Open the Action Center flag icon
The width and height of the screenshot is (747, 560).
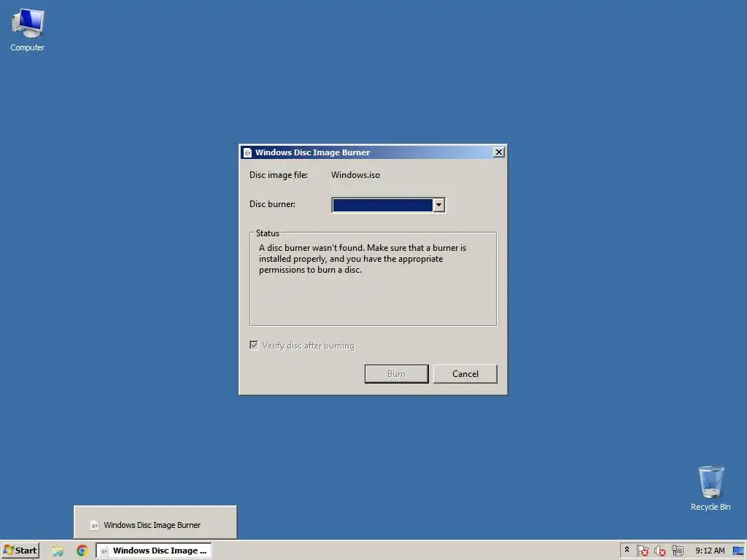coord(642,551)
